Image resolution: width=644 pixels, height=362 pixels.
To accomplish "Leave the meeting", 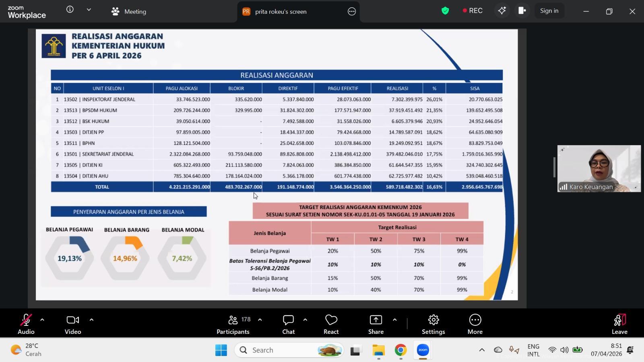I will pyautogui.click(x=619, y=324).
